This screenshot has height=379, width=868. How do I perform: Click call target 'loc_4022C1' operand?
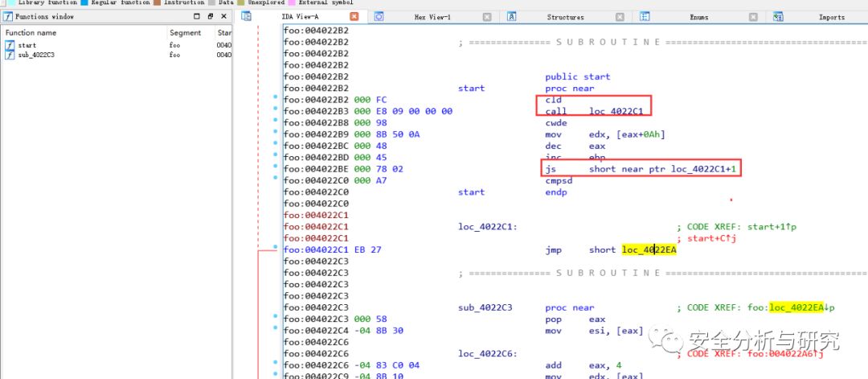coord(616,111)
